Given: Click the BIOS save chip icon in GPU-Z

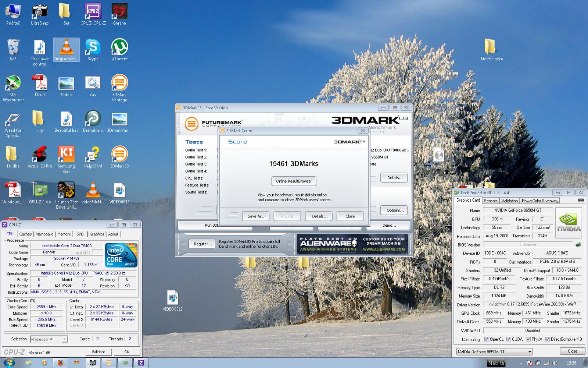Looking at the screenshot, I should [x=578, y=244].
